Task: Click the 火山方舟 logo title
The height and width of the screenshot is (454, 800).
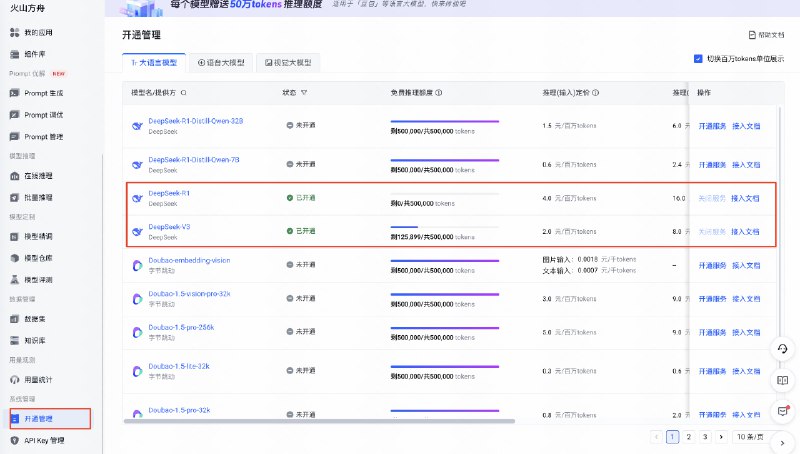Action: (27, 8)
